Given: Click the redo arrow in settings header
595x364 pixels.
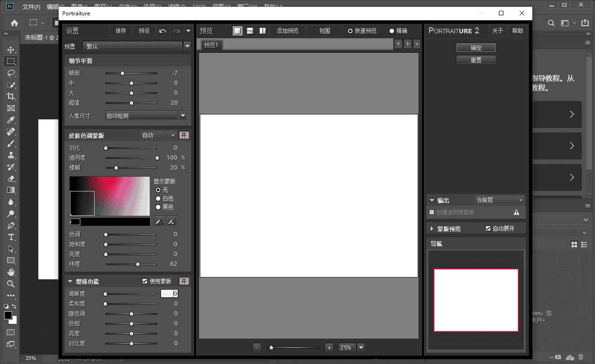Looking at the screenshot, I should point(176,31).
